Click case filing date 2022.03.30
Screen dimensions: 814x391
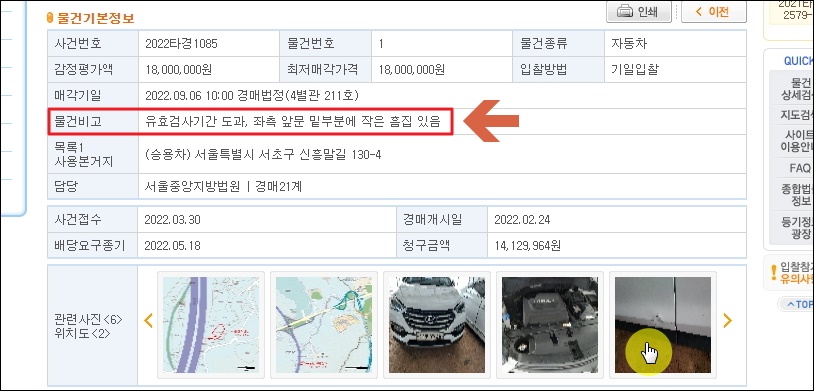tap(172, 220)
